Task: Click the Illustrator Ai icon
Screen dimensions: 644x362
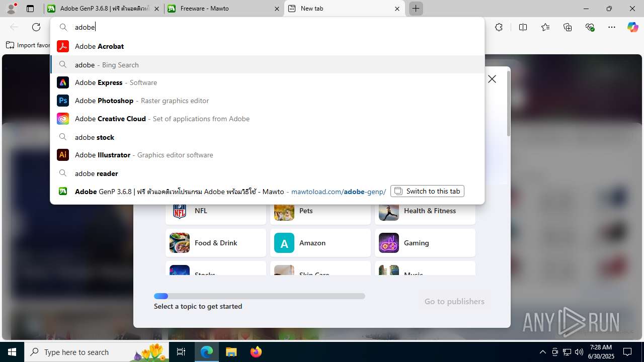Action: coord(63,155)
